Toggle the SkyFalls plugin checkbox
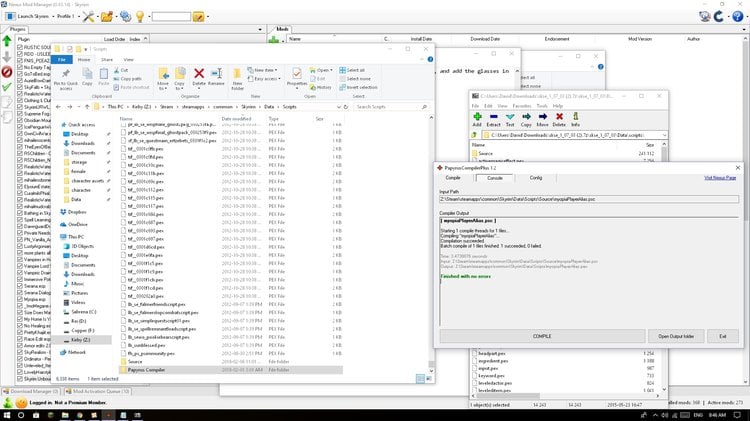This screenshot has height=421, width=750. point(20,87)
